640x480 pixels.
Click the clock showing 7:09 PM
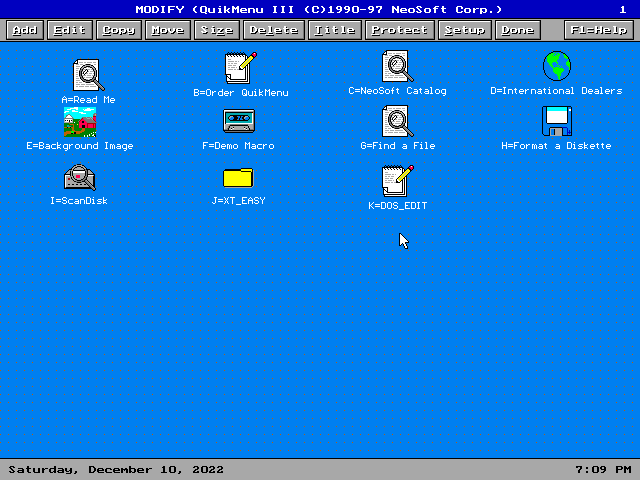[603, 470]
